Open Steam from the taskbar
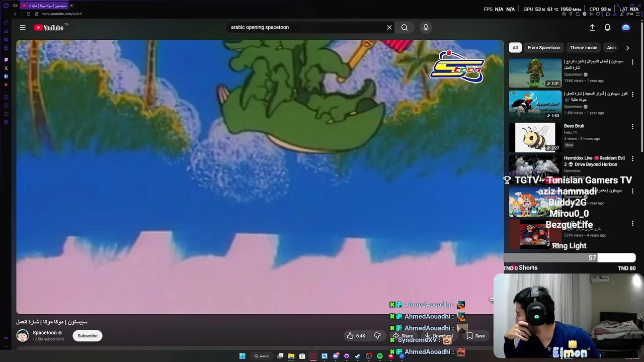 coord(358,356)
